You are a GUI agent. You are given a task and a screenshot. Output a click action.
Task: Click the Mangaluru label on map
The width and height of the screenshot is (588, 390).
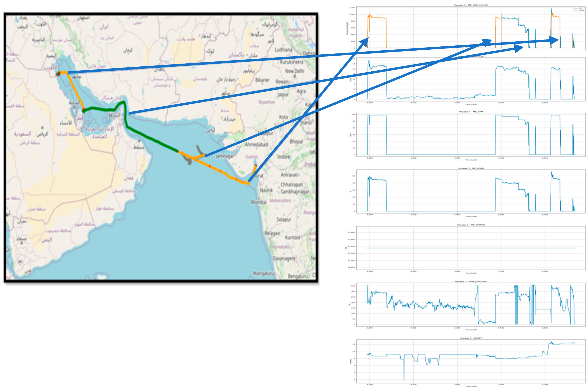[x=263, y=273]
